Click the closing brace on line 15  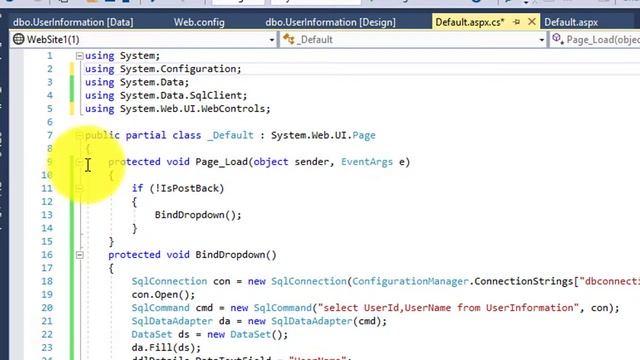pos(111,241)
